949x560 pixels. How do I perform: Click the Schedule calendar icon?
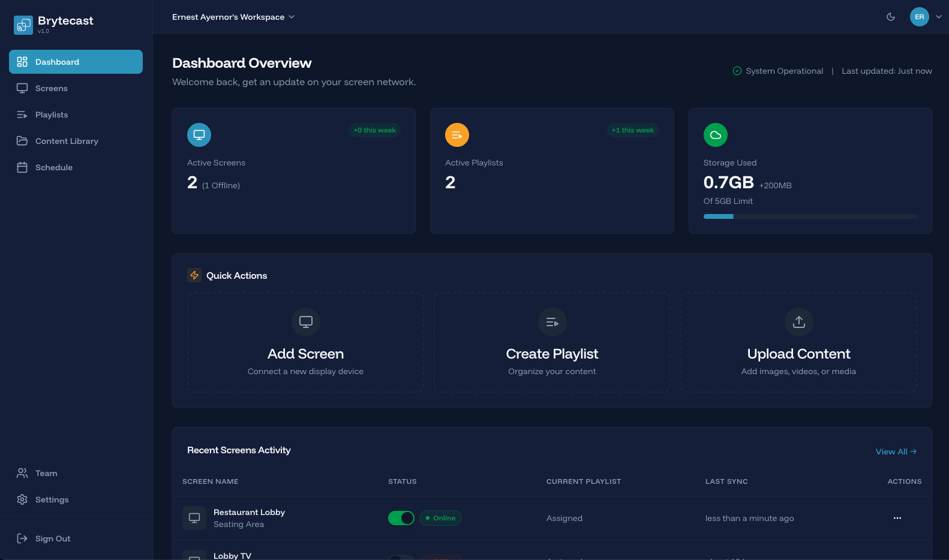point(22,167)
